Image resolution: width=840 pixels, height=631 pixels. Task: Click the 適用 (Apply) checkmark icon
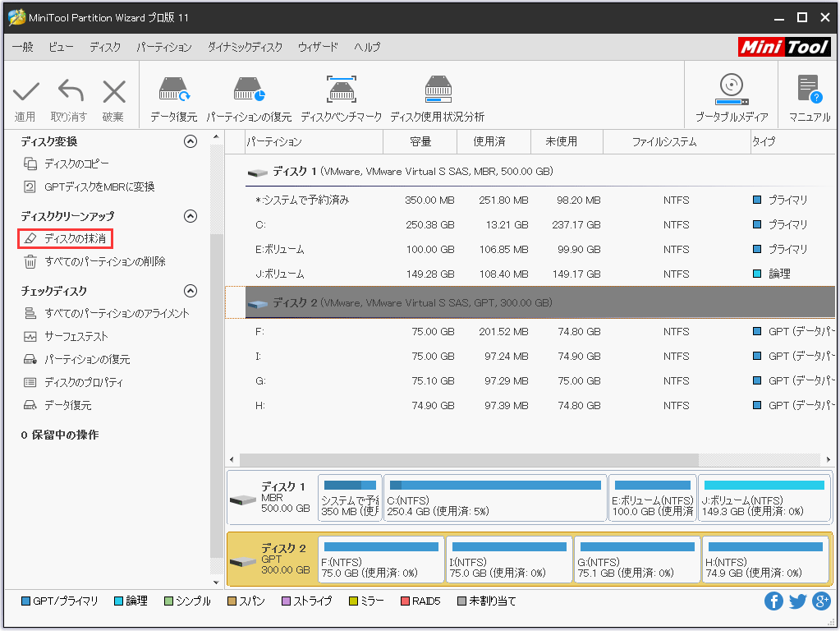[x=25, y=92]
